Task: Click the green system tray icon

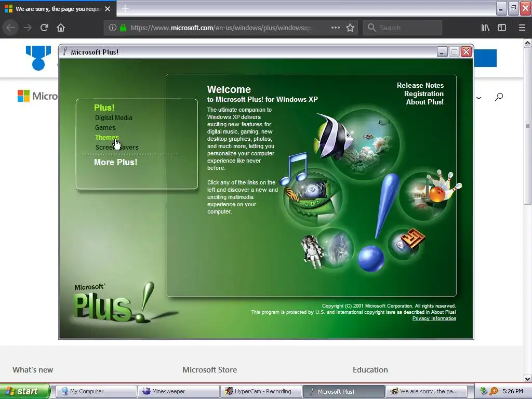Action: click(484, 391)
